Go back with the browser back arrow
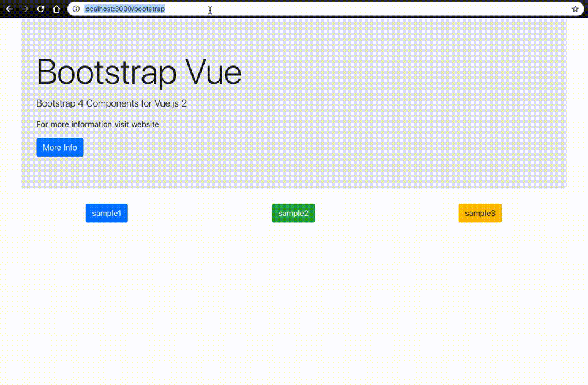The width and height of the screenshot is (588, 385). click(x=9, y=9)
